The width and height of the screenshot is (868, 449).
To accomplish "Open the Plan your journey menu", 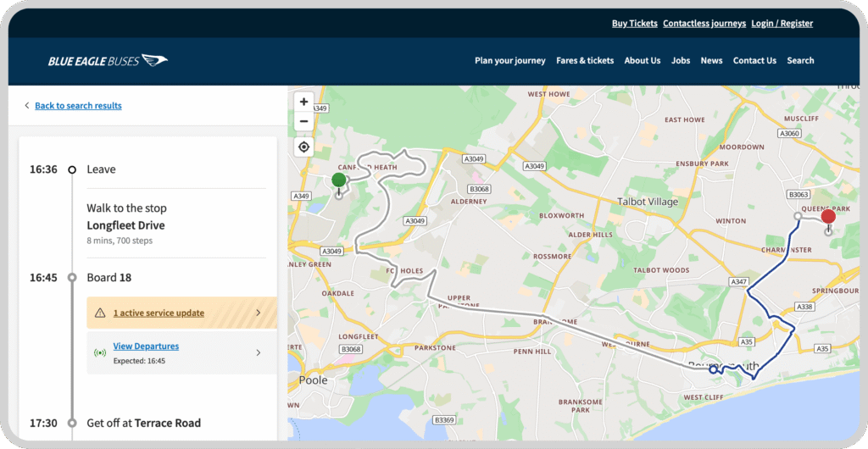I will pos(510,61).
